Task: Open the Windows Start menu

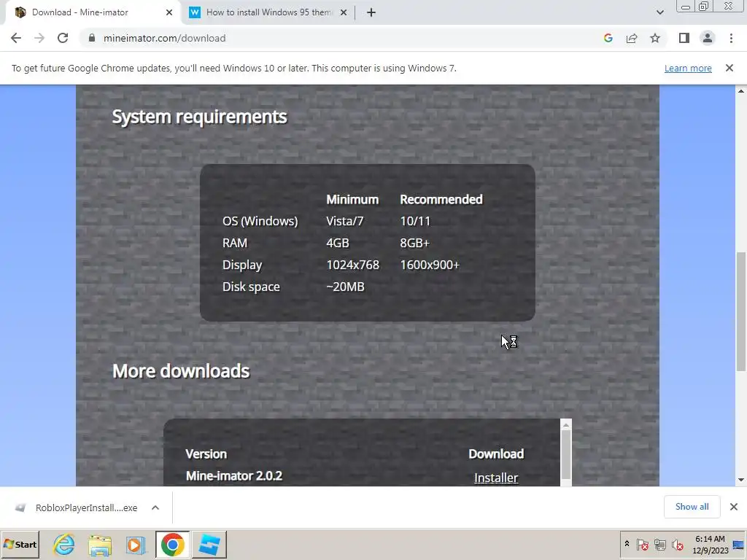Action: click(x=20, y=544)
